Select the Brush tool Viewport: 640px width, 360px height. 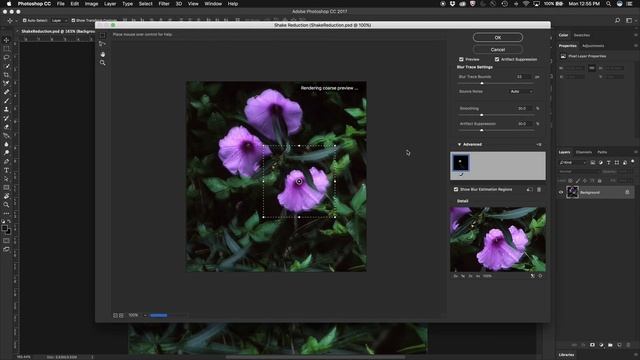tap(6, 100)
